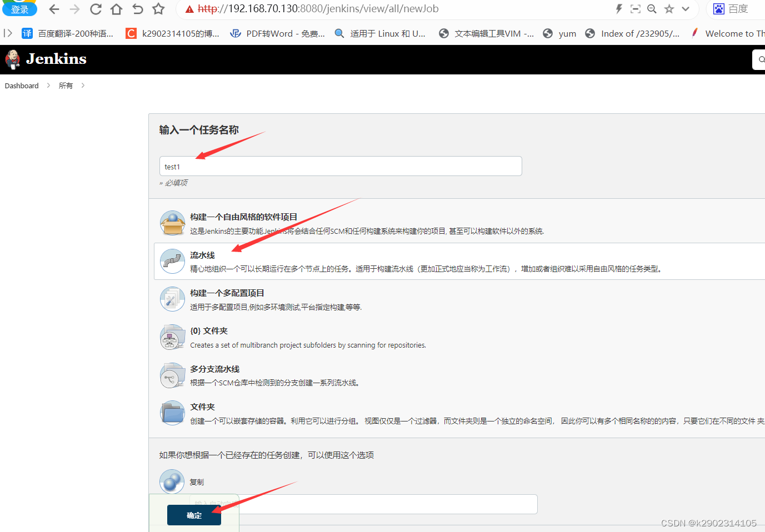The height and width of the screenshot is (532, 765).
Task: Click the browser back arrow
Action: tap(54, 9)
